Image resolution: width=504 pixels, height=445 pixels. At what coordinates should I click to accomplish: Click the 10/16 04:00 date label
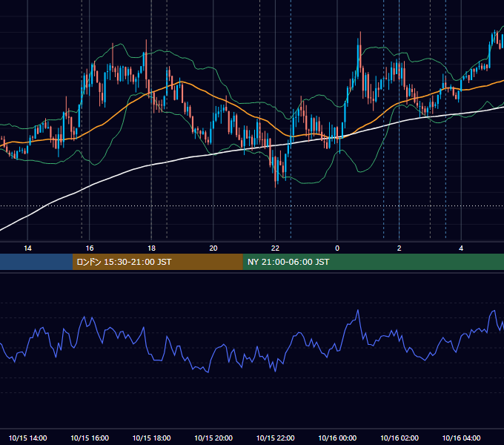pyautogui.click(x=461, y=438)
